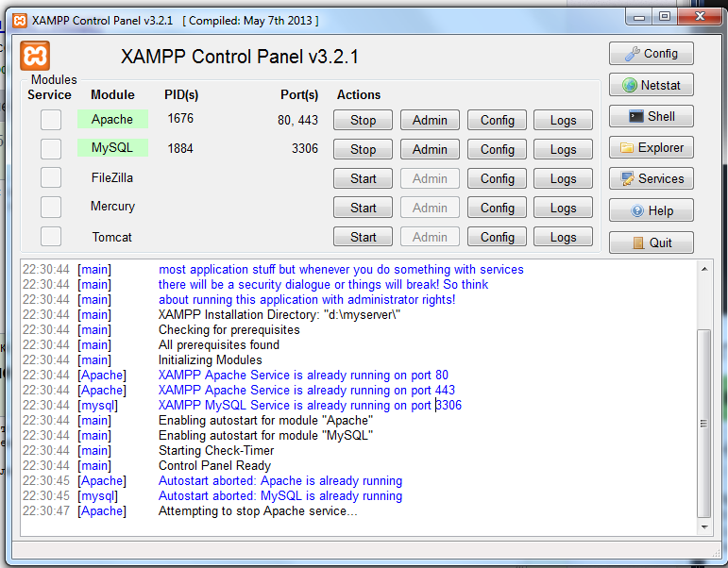Open MySQL Logs menu
Viewport: 728px width, 568px height.
pos(563,149)
